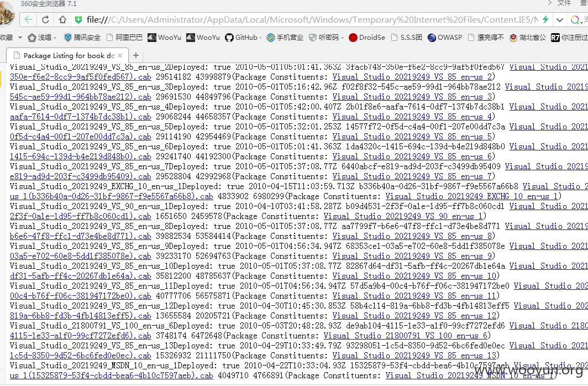Download cab link b336b40a-0d26-31bf-9867
Image resolution: width=588 pixels, height=386 pixels.
click(112, 196)
